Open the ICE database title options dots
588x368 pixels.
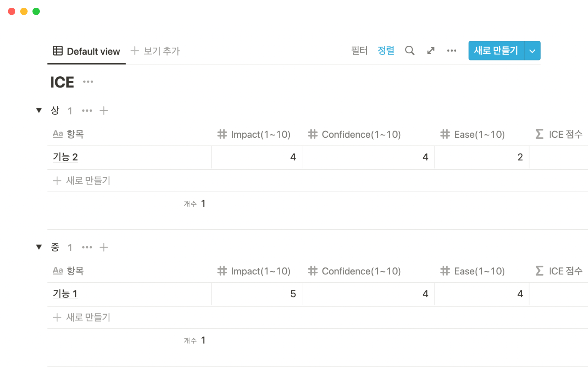point(88,82)
